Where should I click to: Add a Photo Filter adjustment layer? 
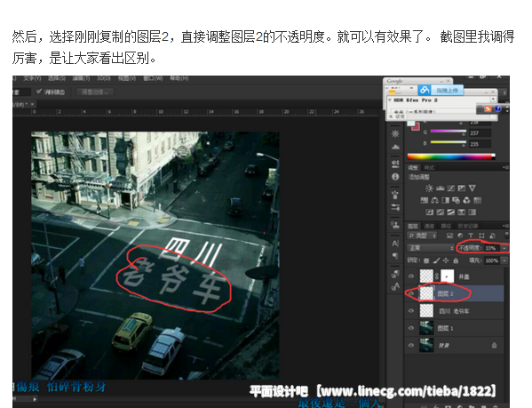click(456, 200)
